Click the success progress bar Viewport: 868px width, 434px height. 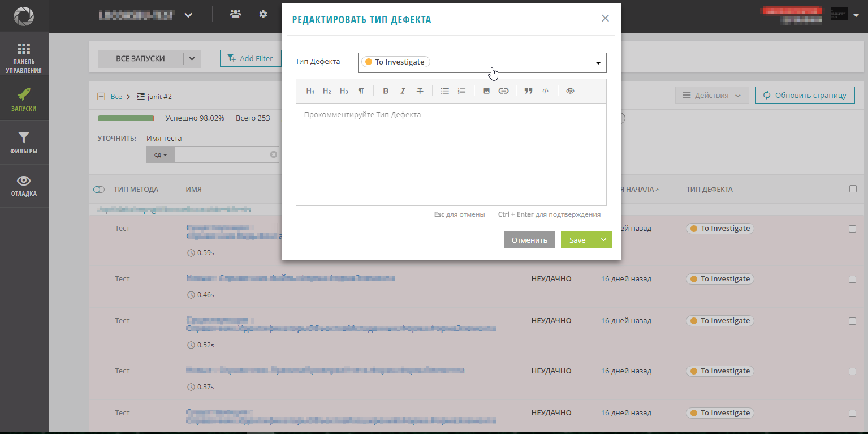pyautogui.click(x=126, y=118)
